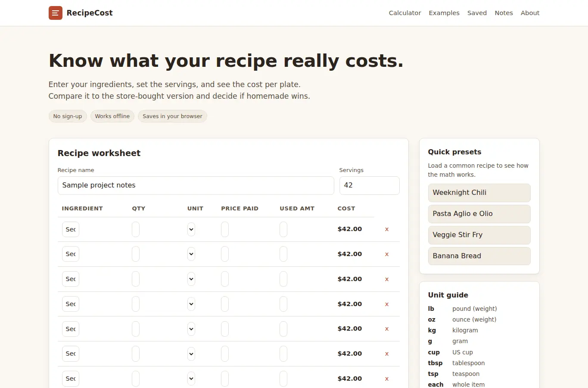588x388 pixels.
Task: Go to the Calculator nav item
Action: (405, 13)
